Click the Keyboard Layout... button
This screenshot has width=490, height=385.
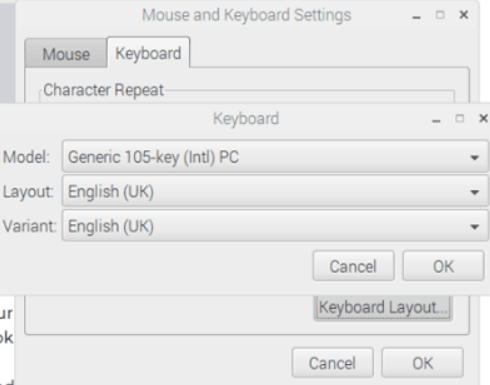click(x=383, y=307)
